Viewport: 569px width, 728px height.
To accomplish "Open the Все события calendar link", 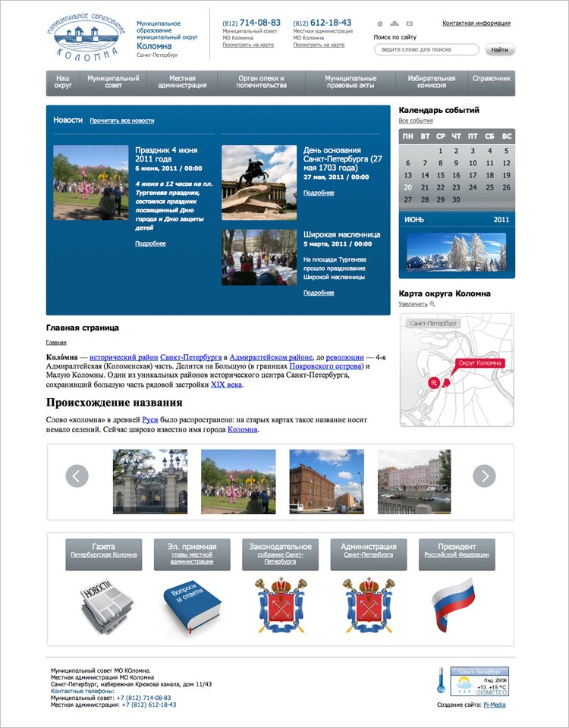I will pyautogui.click(x=416, y=121).
